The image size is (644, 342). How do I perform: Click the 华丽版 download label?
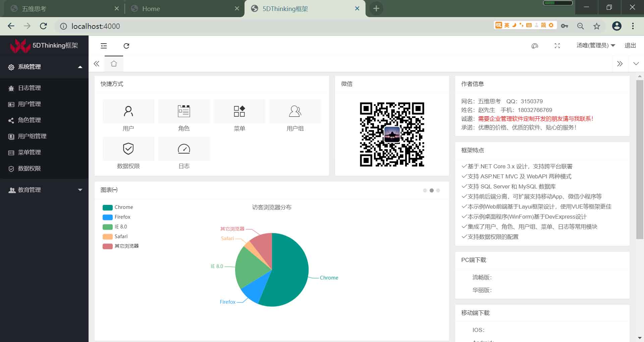pyautogui.click(x=482, y=290)
